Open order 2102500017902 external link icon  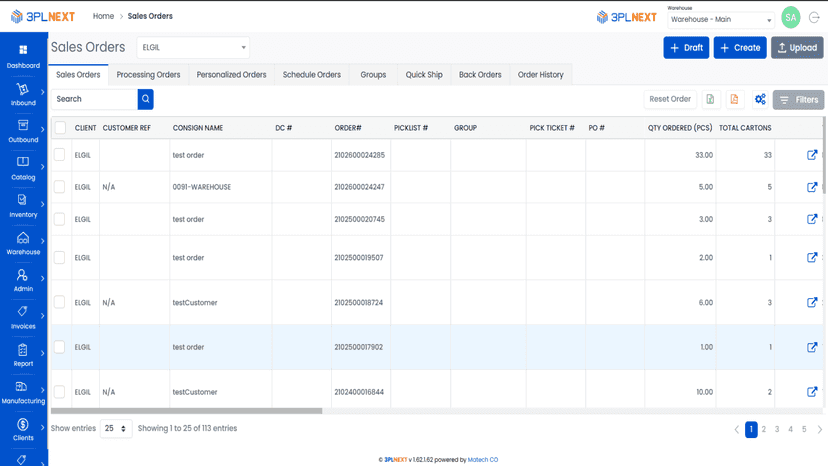pyautogui.click(x=812, y=347)
